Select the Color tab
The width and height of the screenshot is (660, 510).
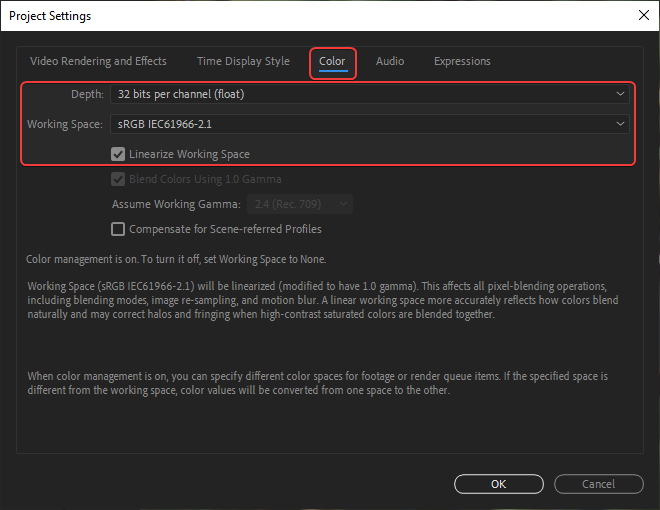332,62
